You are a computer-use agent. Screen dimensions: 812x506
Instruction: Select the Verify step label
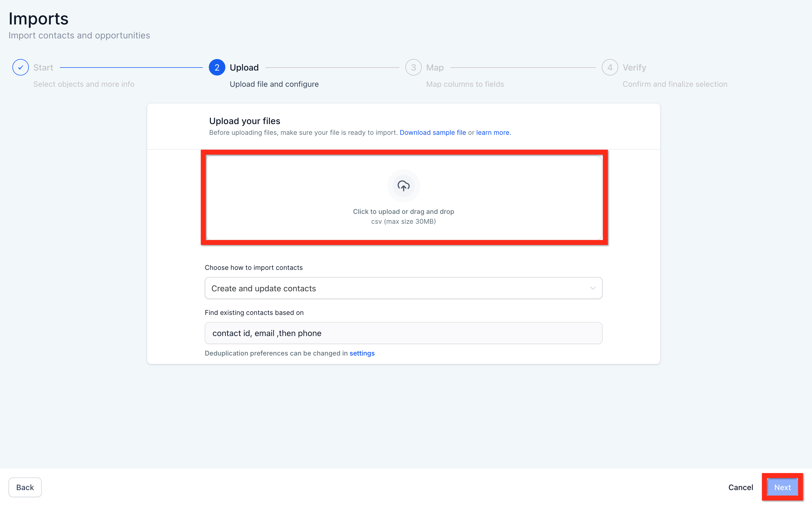pos(634,67)
